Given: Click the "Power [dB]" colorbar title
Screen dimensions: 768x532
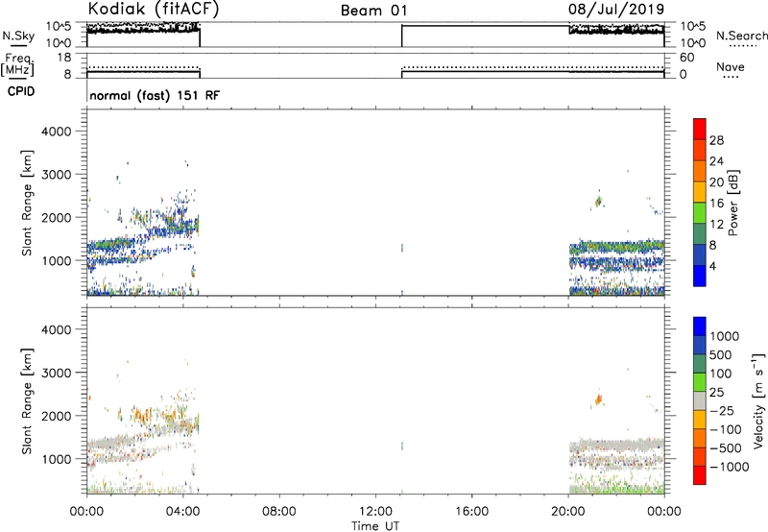Looking at the screenshot, I should tap(732, 203).
